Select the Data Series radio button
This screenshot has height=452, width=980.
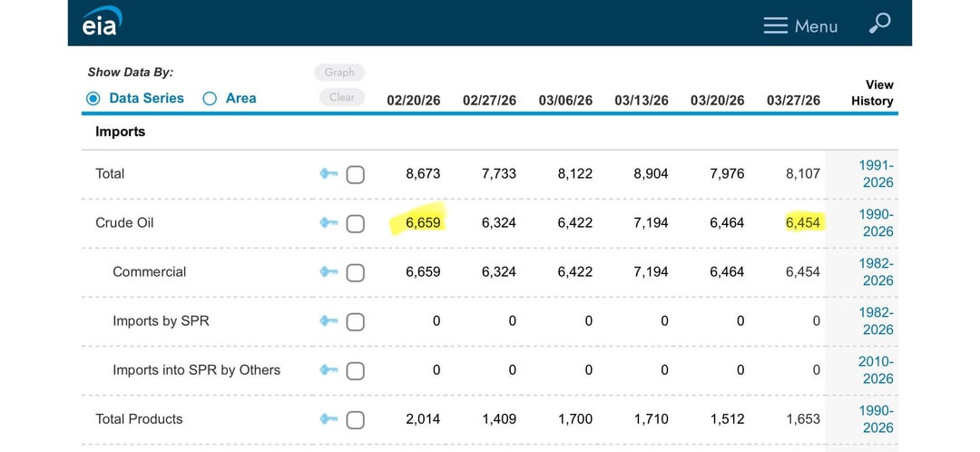click(x=93, y=99)
